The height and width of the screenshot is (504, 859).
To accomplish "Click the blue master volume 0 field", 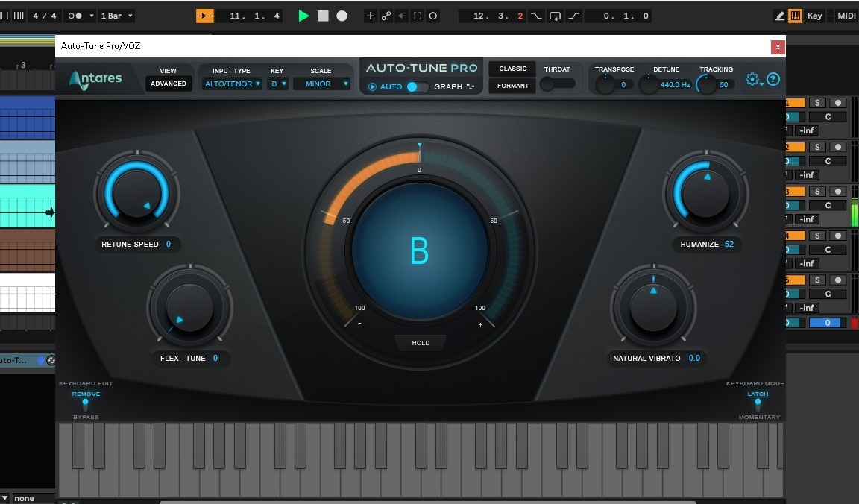I will [x=828, y=323].
